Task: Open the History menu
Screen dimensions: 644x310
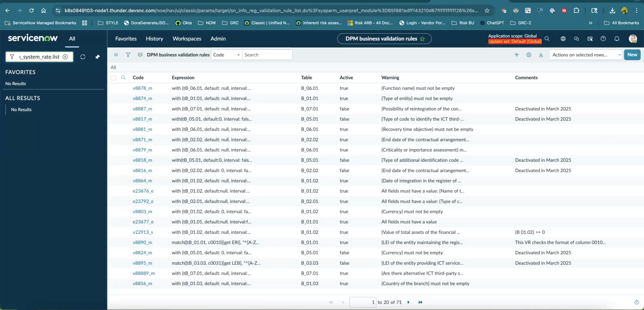Action: 154,39
